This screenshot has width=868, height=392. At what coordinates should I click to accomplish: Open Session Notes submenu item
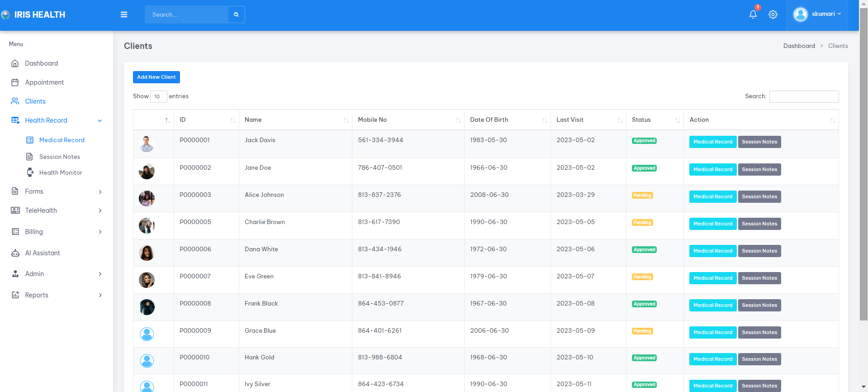(60, 157)
